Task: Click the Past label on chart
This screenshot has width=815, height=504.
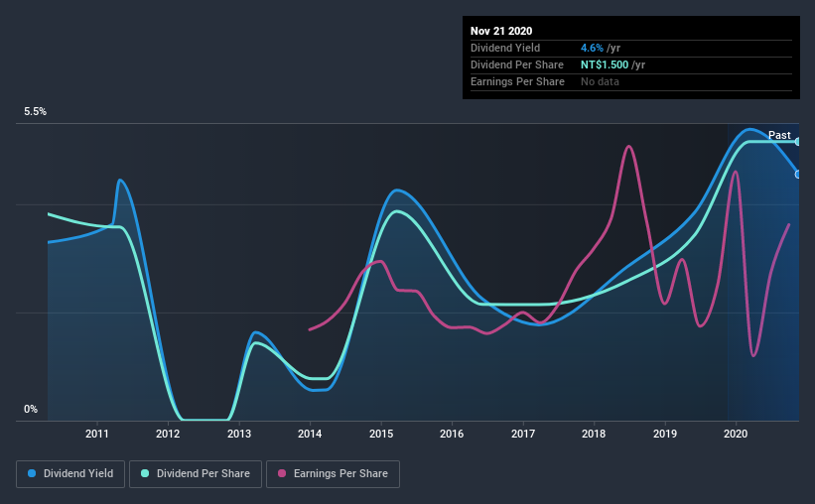Action: click(779, 135)
